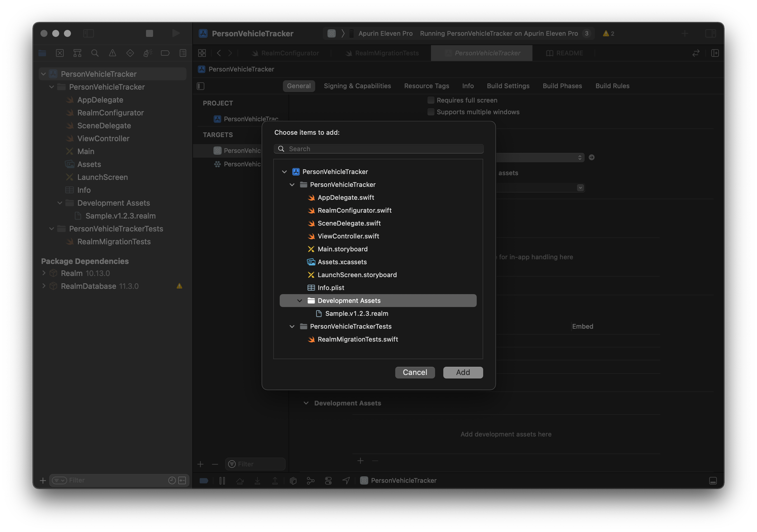Open Simulate Location arrow icon
This screenshot has width=757, height=532.
point(346,481)
